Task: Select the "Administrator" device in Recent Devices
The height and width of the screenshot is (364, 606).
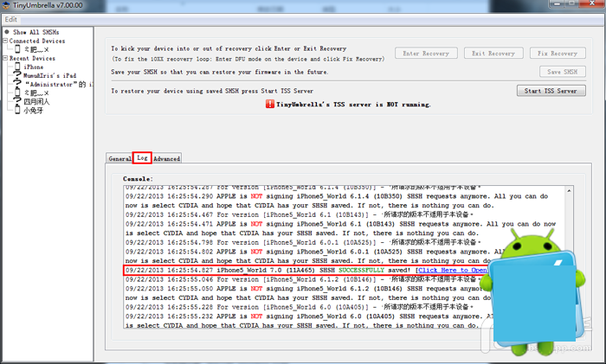Action: [x=59, y=84]
